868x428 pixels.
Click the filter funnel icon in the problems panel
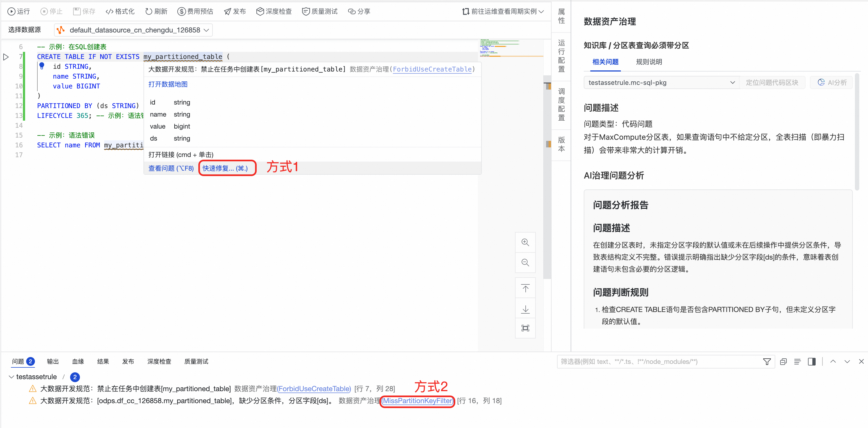[x=767, y=362]
